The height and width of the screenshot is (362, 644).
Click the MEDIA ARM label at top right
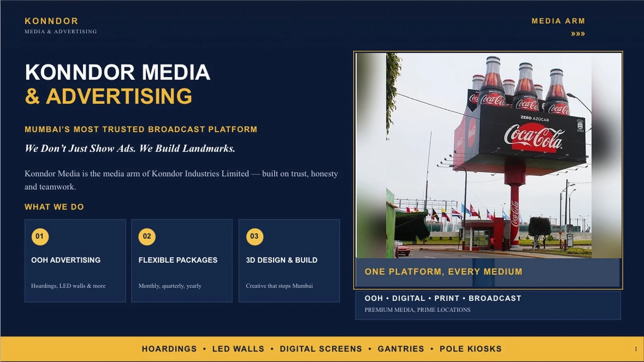[x=558, y=21]
